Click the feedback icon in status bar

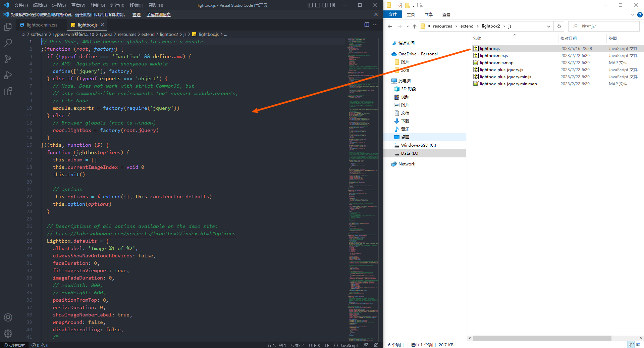point(366,345)
